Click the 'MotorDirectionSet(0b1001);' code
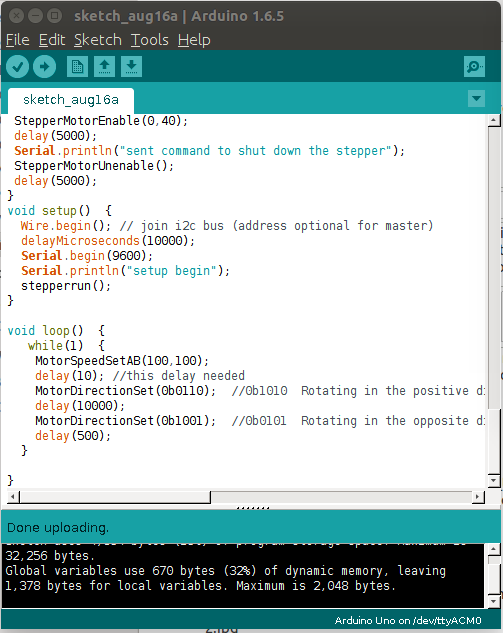The image size is (503, 633). point(126,421)
